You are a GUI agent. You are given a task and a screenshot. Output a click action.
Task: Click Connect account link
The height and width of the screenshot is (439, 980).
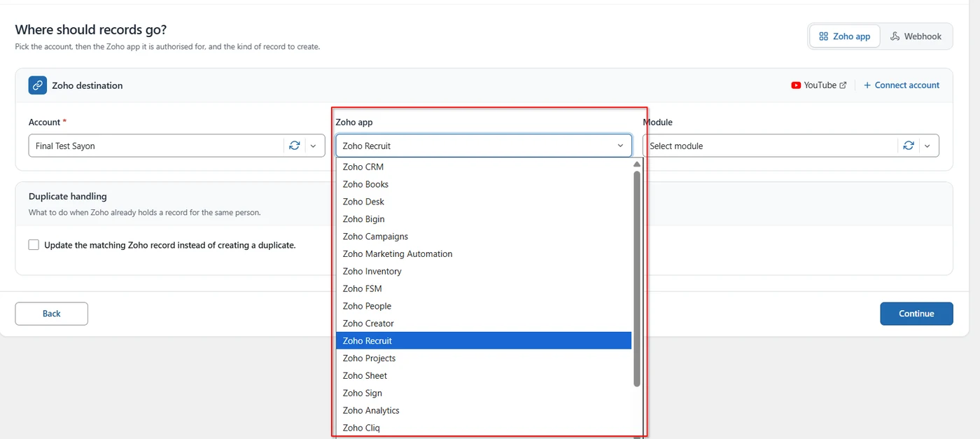[902, 85]
